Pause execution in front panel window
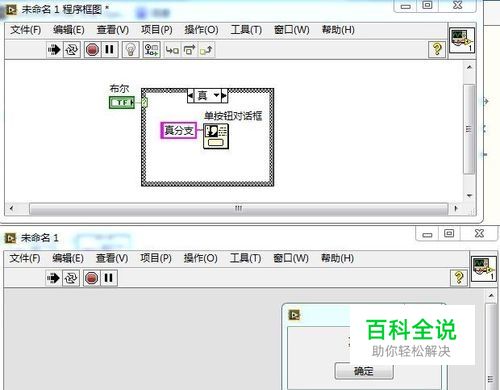This screenshot has height=390, width=500. tap(108, 278)
